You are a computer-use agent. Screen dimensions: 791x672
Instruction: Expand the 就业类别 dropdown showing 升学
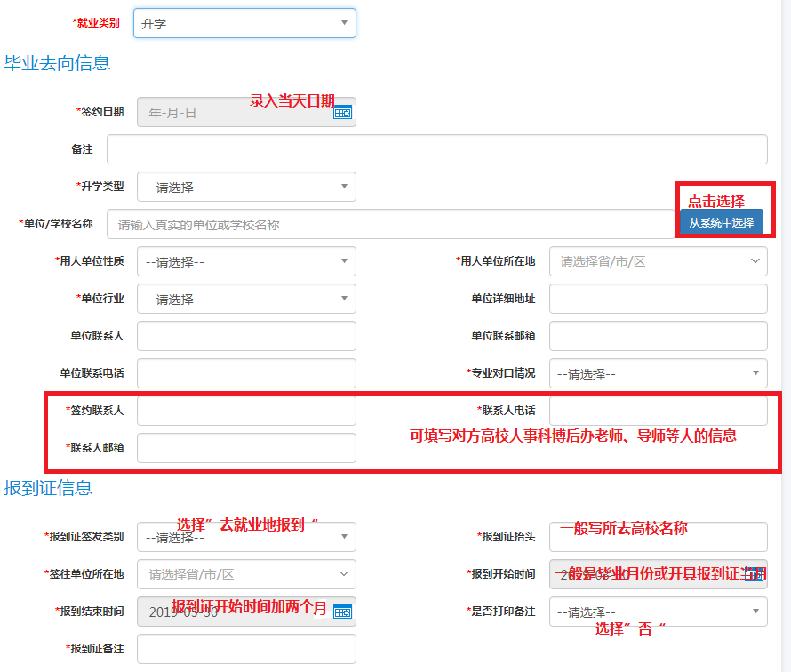(x=244, y=23)
